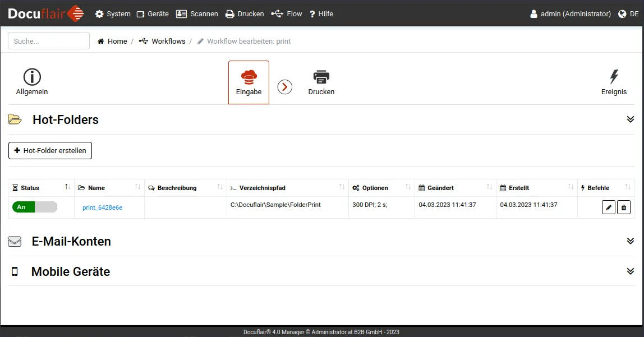Click the Allgemein info icon
This screenshot has height=337, width=644.
32,77
